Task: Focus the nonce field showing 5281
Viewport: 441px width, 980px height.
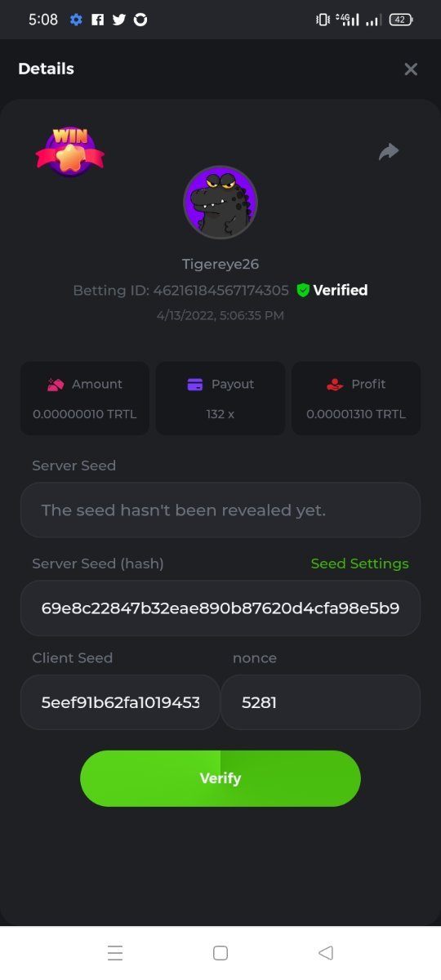Action: tap(321, 702)
